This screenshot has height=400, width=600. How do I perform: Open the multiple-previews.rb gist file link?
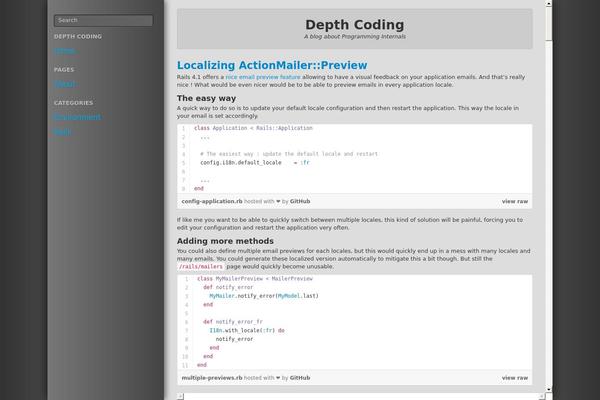pyautogui.click(x=212, y=378)
